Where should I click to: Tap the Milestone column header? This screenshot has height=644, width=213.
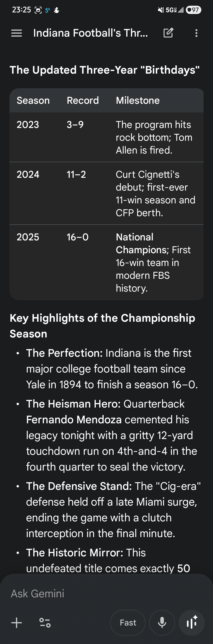pyautogui.click(x=138, y=100)
